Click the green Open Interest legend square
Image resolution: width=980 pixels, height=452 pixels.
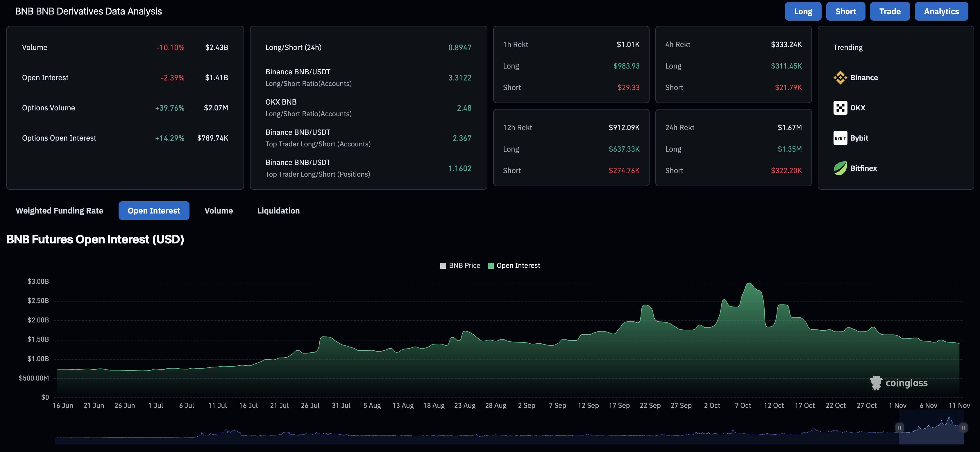pos(491,265)
